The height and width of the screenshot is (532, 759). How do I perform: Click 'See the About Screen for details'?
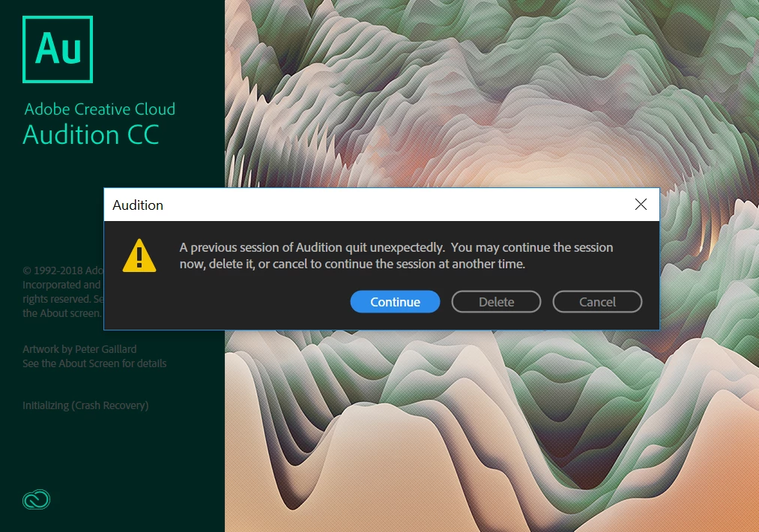(x=94, y=363)
